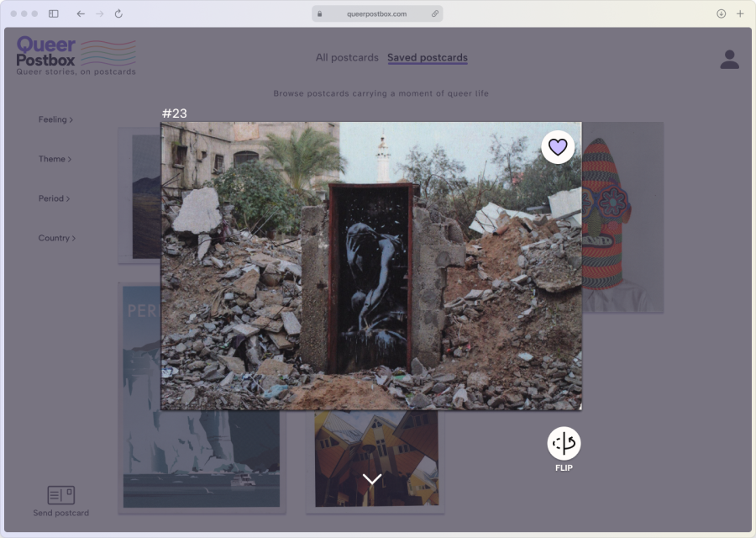Click the down chevron to scroll further
Screen dimensions: 756x538
pos(372,478)
